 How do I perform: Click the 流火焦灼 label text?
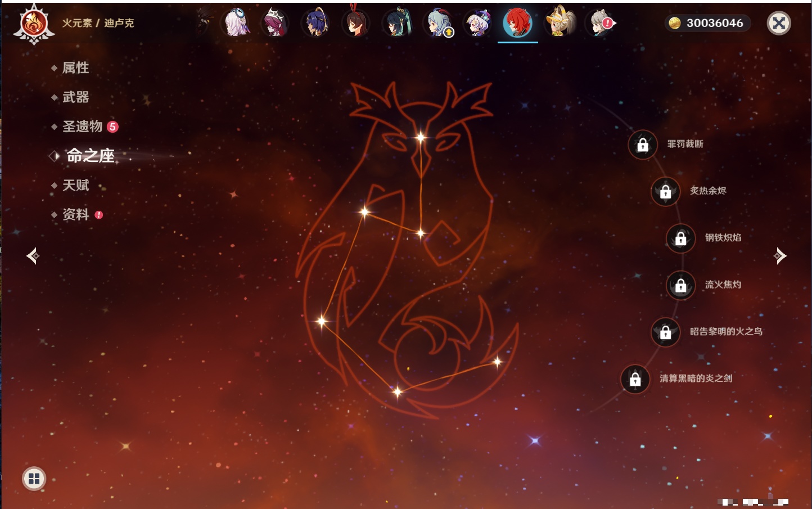723,285
